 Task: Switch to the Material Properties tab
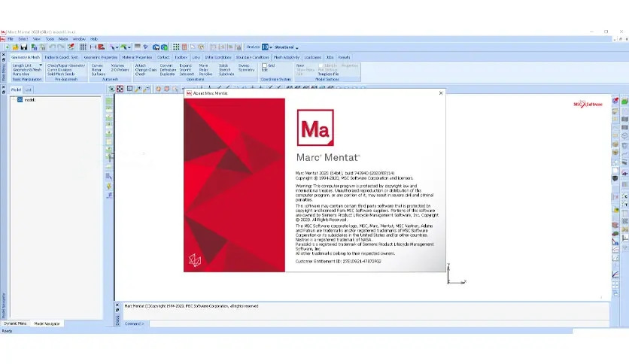[137, 57]
